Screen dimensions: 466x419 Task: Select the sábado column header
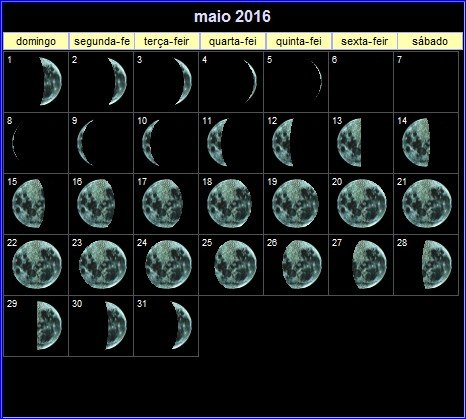tap(430, 41)
